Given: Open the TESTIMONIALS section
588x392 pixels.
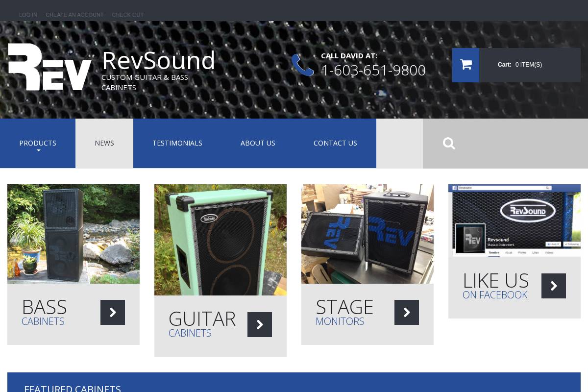Looking at the screenshot, I should click(177, 143).
